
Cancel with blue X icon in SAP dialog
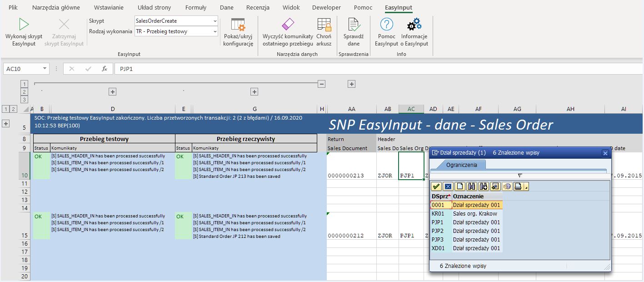tap(448, 186)
